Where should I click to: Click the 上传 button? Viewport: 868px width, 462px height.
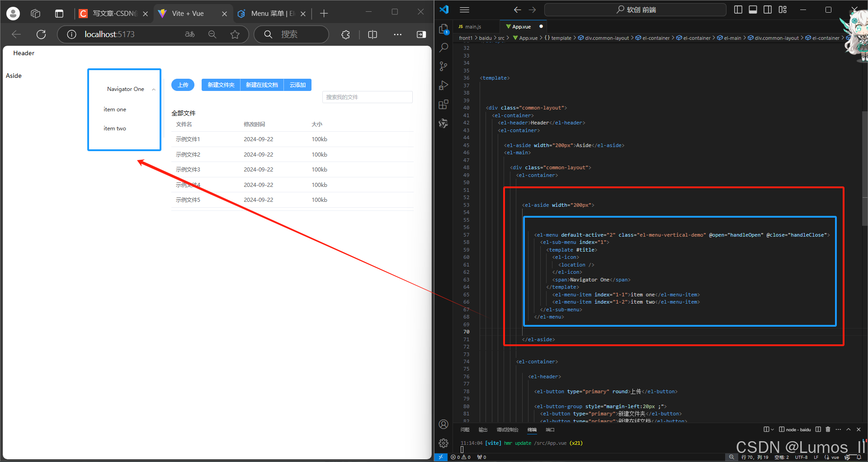[x=183, y=85]
